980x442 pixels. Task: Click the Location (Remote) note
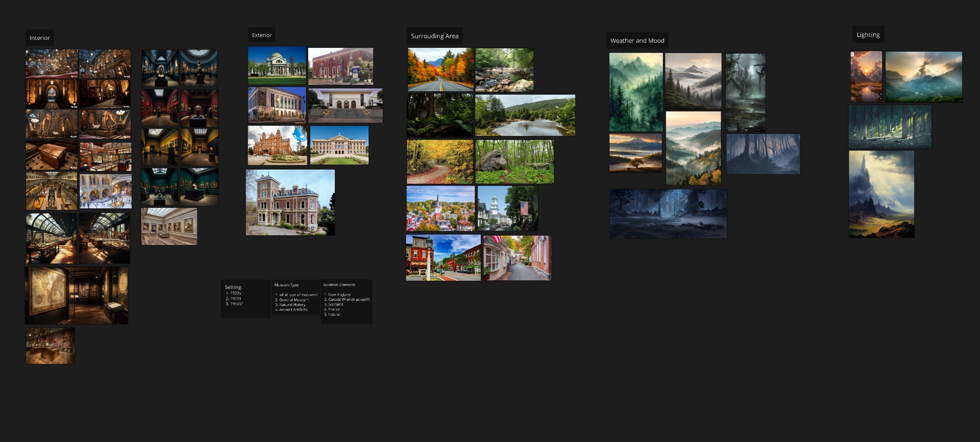[x=346, y=302]
